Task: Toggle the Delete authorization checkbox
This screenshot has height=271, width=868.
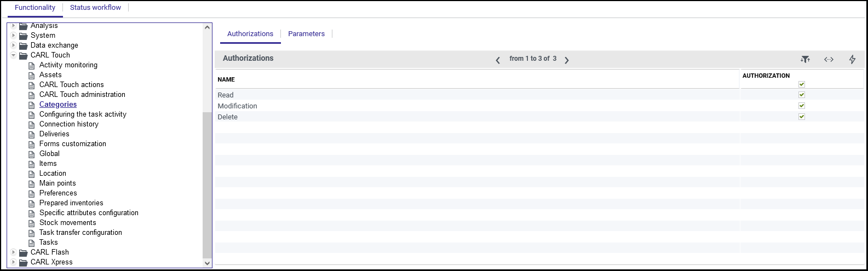Action: 802,117
